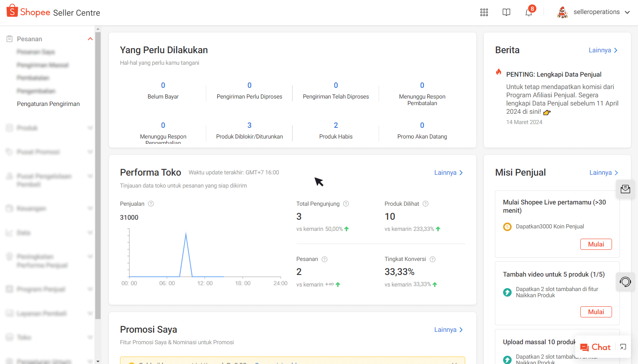Open Produk Diblokir/Diturunkan count of 3
The width and height of the screenshot is (638, 364).
click(x=250, y=125)
